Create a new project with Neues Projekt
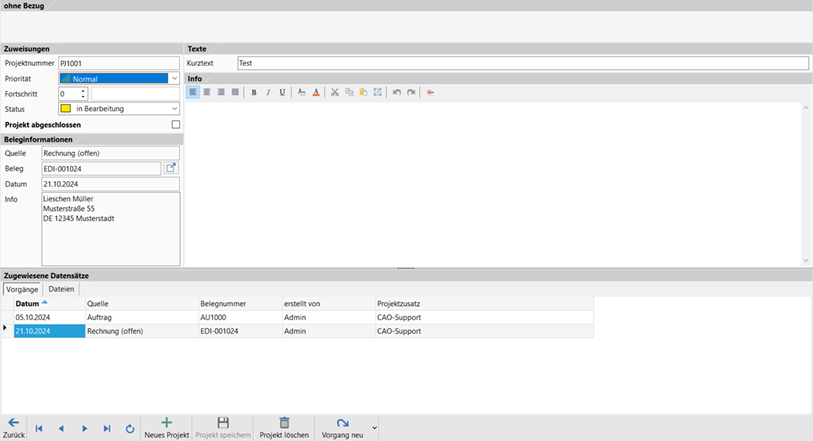The image size is (813, 441). point(166,428)
